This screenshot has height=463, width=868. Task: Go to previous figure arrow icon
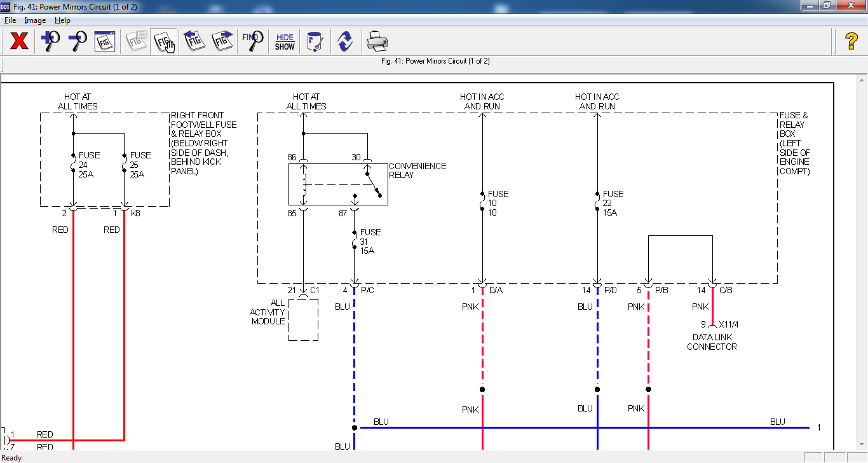[x=194, y=42]
